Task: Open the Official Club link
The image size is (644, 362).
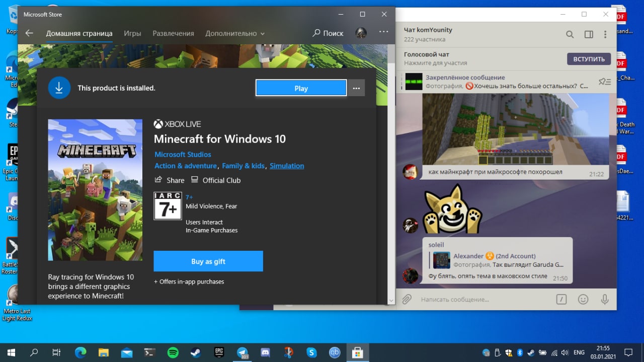Action: 216,180
